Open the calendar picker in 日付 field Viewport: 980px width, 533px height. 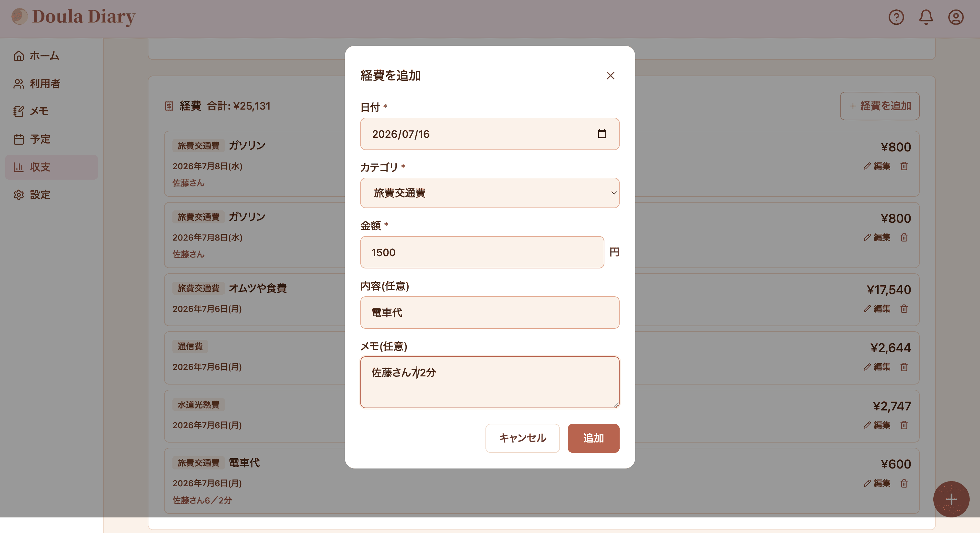pyautogui.click(x=602, y=134)
